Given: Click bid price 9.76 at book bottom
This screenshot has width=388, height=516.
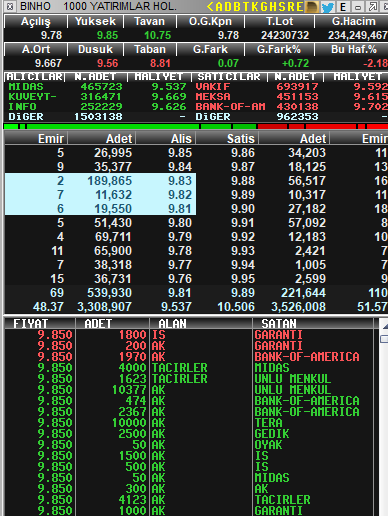Looking at the screenshot, I should click(x=180, y=279).
